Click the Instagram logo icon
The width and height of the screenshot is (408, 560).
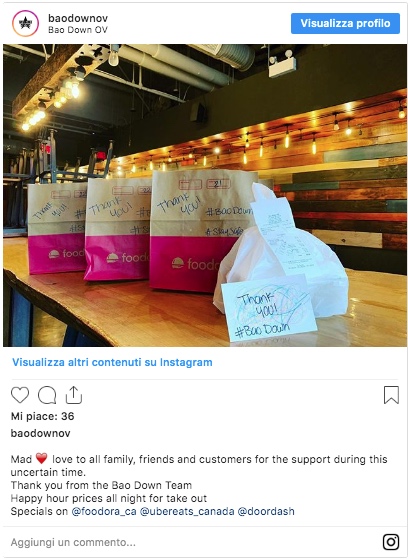point(391,542)
